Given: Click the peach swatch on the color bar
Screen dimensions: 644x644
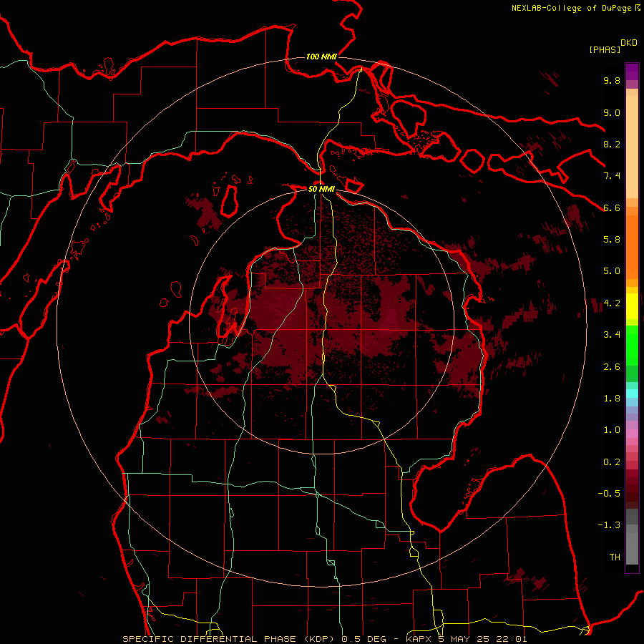Looking at the screenshot, I should 632,147.
